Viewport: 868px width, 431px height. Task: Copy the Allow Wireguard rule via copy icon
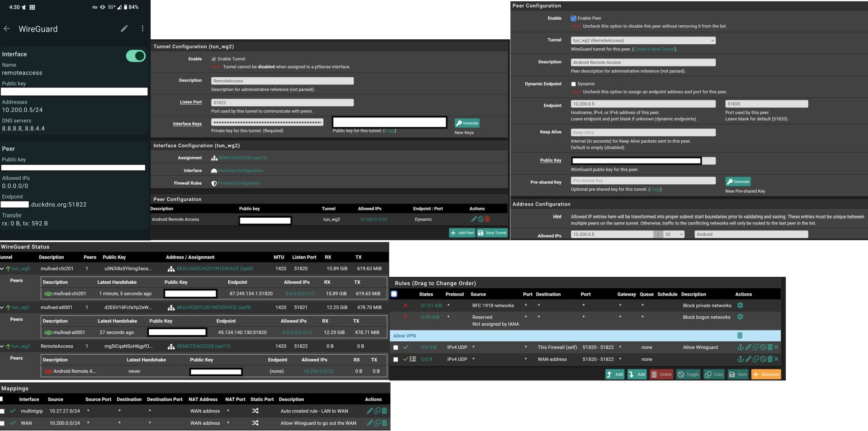(x=755, y=347)
